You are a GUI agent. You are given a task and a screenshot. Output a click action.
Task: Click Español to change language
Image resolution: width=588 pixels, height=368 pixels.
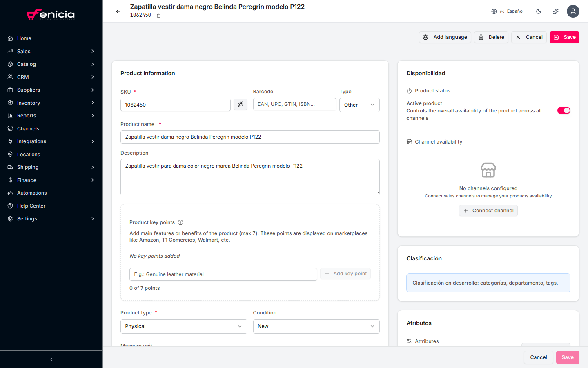[515, 11]
